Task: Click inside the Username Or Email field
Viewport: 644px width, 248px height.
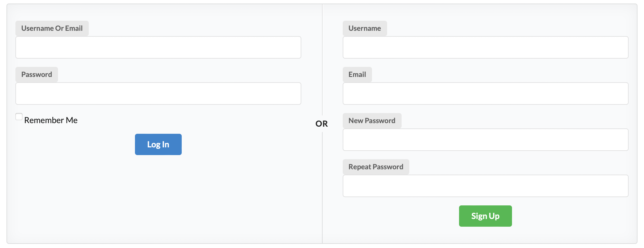Action: point(158,47)
